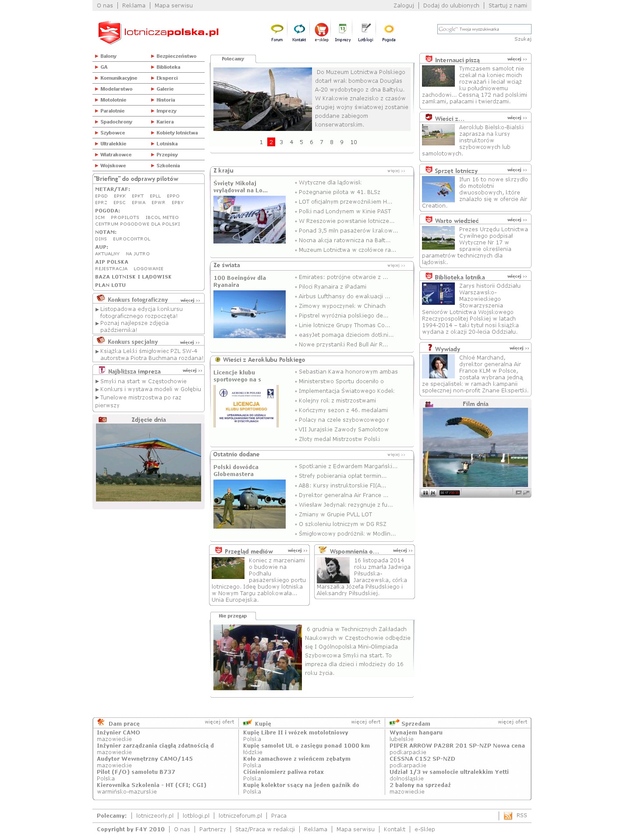Expand 'więcej' in Internauci piszą box

(x=517, y=59)
